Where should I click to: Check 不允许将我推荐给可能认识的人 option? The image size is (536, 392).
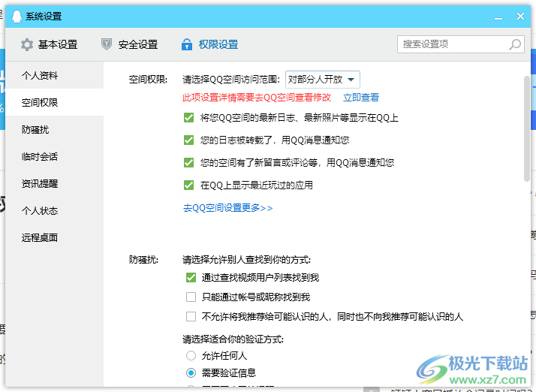(x=191, y=316)
